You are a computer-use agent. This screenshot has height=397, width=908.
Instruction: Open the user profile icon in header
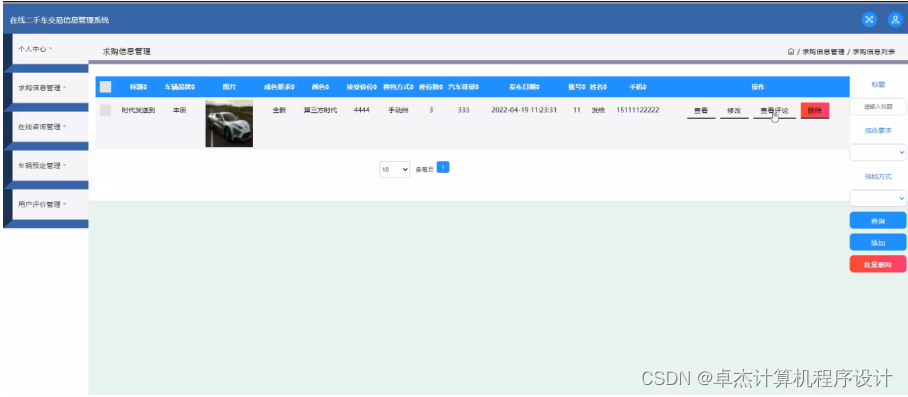pyautogui.click(x=895, y=20)
